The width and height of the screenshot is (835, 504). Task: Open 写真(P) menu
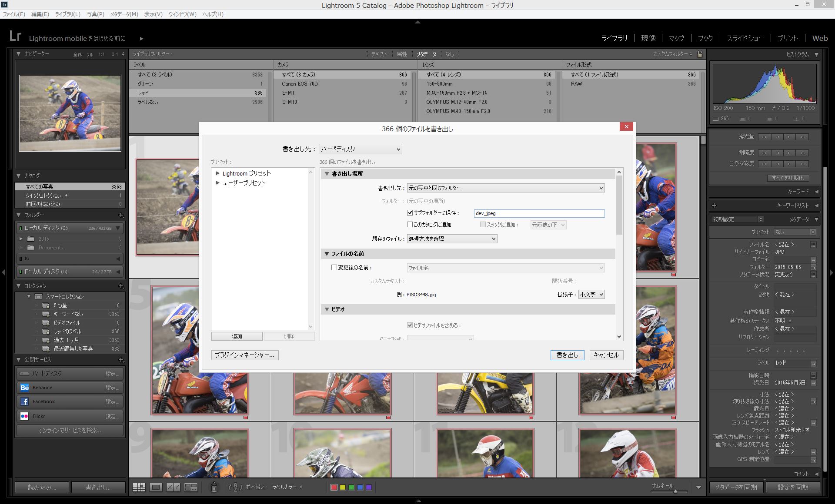95,14
